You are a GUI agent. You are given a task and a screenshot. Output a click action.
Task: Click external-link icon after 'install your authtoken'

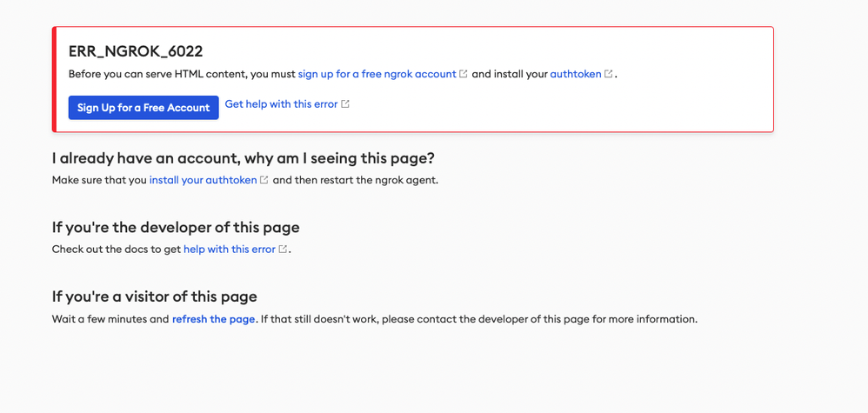(x=264, y=180)
